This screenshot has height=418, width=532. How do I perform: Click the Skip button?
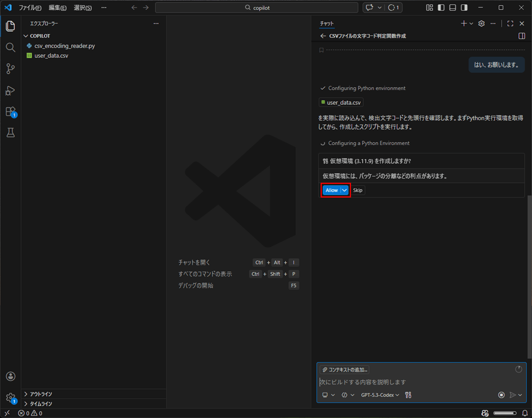358,190
